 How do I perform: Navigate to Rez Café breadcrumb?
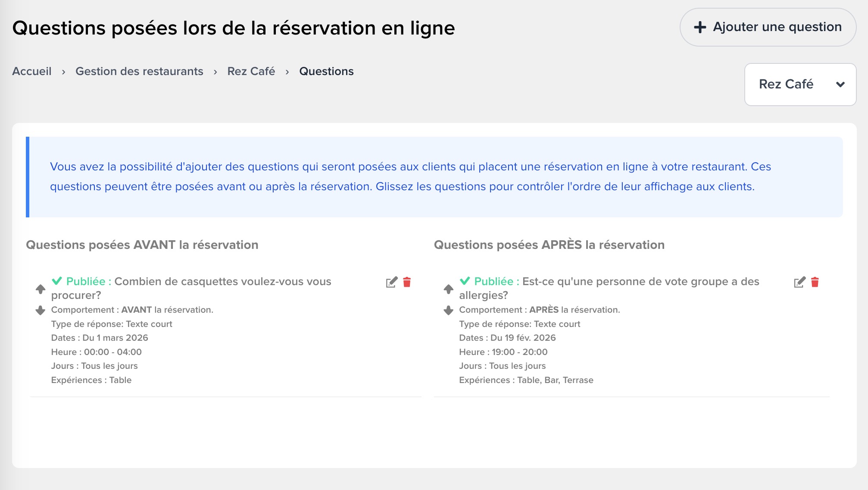pyautogui.click(x=251, y=72)
